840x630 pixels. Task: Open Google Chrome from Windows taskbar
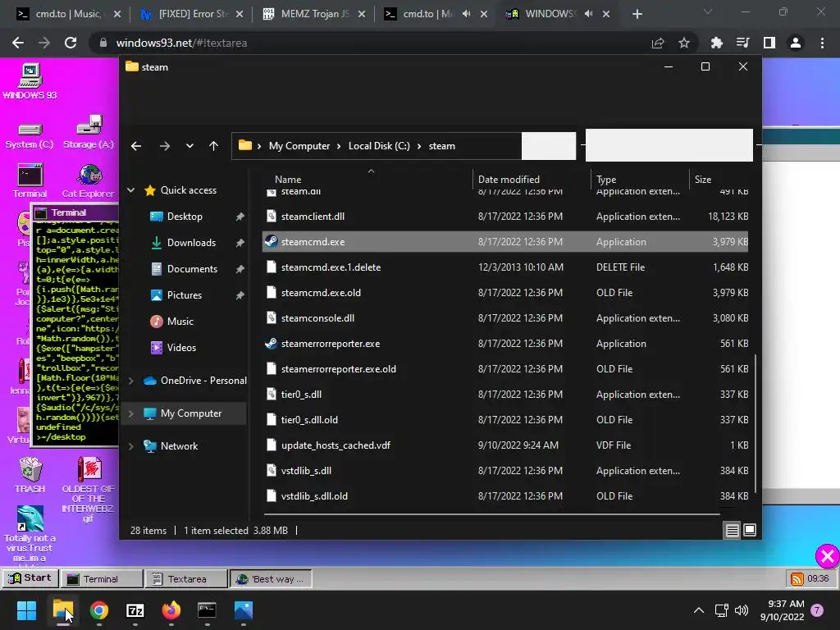click(99, 609)
